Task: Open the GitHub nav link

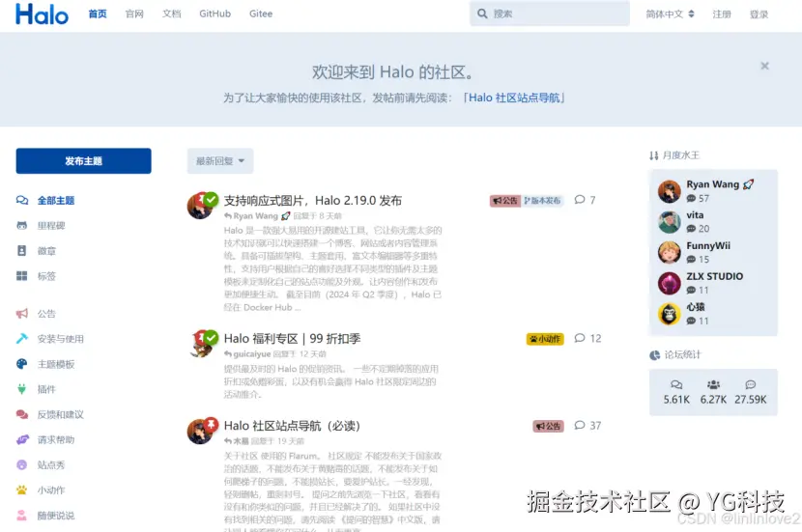Action: pyautogui.click(x=215, y=14)
